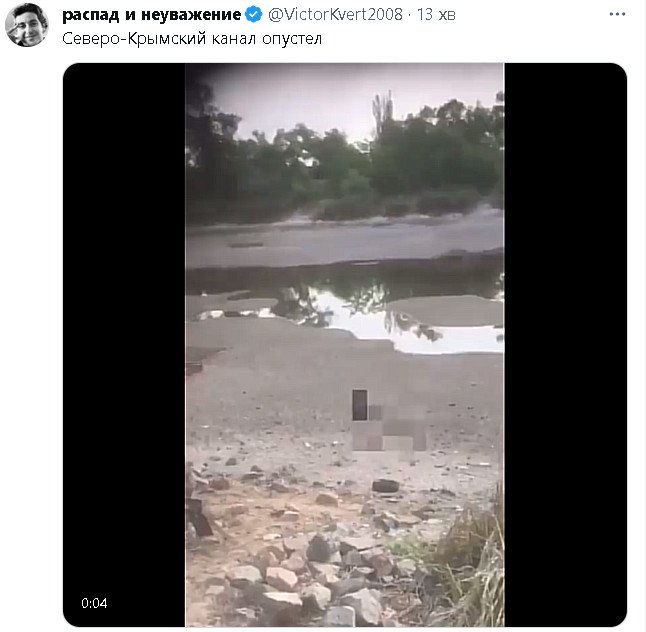Play the video by clicking its center
The image size is (646, 632).
coord(345,345)
